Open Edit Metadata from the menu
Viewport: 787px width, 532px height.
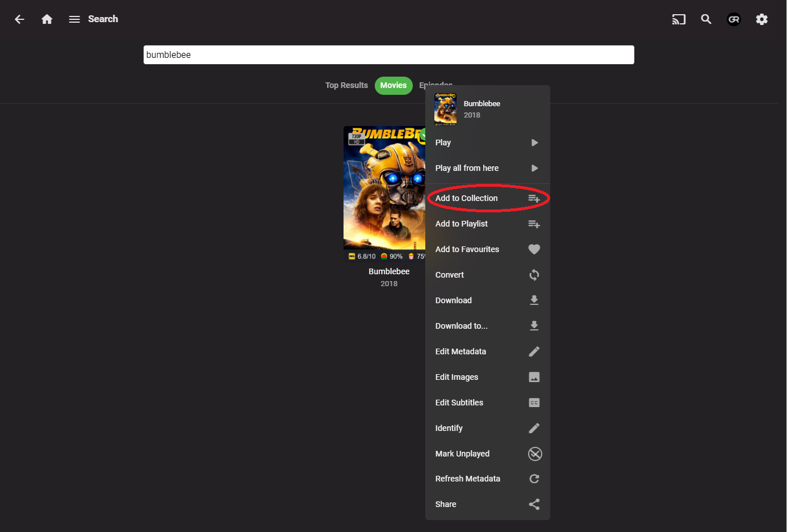tap(488, 351)
